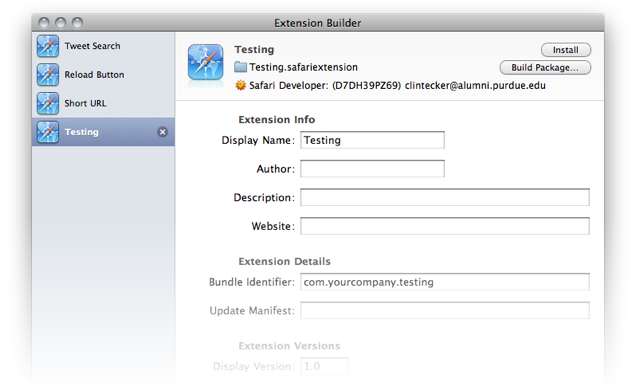Viewport: 636px width, 390px height.
Task: Select the Testing row label in sidebar
Action: coord(82,132)
